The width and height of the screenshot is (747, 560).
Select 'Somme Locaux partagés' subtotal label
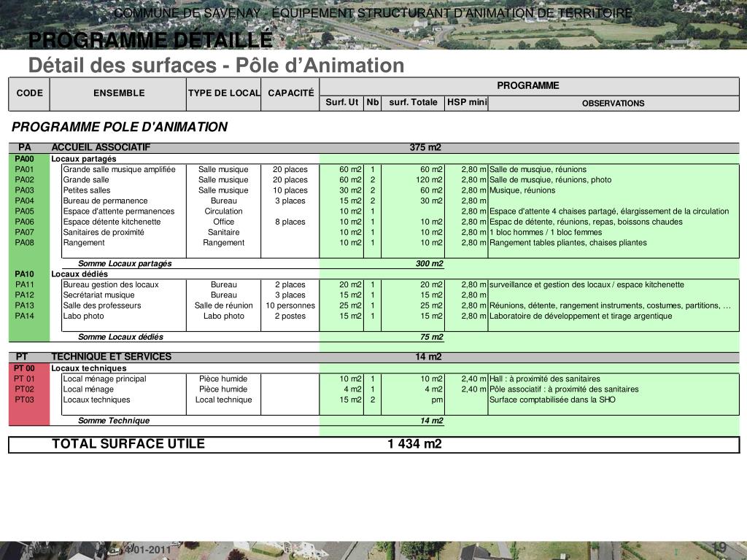[125, 264]
